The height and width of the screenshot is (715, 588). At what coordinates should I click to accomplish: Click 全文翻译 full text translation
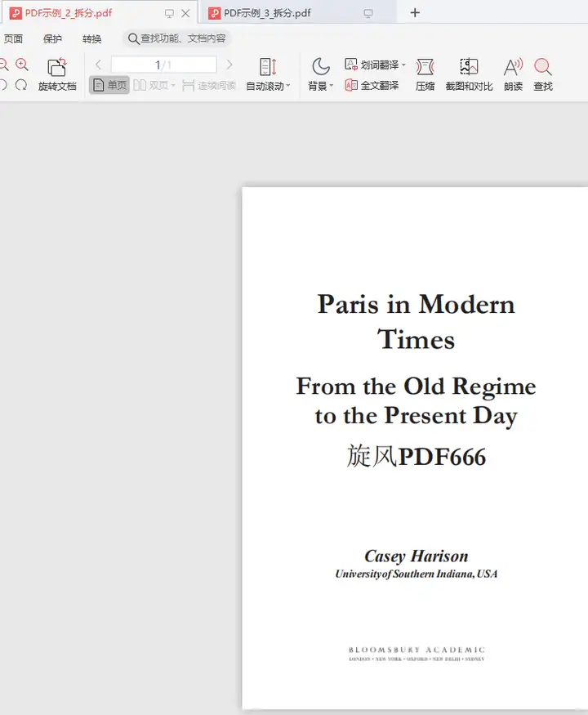(x=372, y=85)
